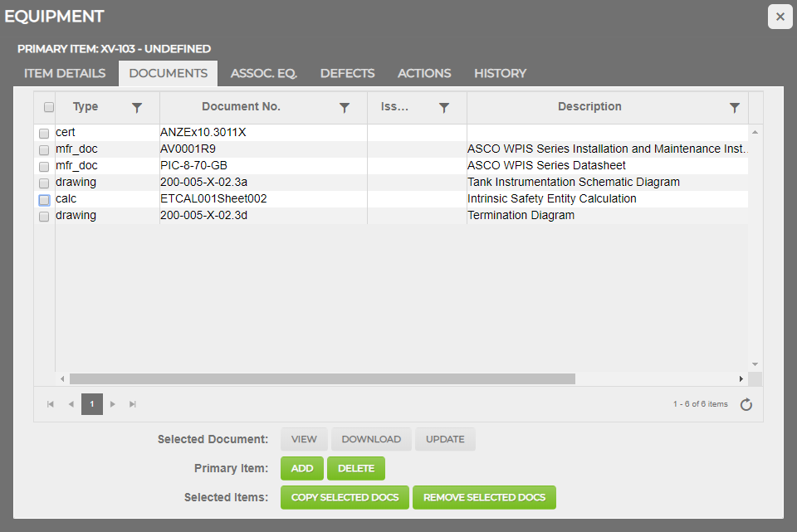Click VIEW for the selected document
The height and width of the screenshot is (532, 797).
[304, 439]
